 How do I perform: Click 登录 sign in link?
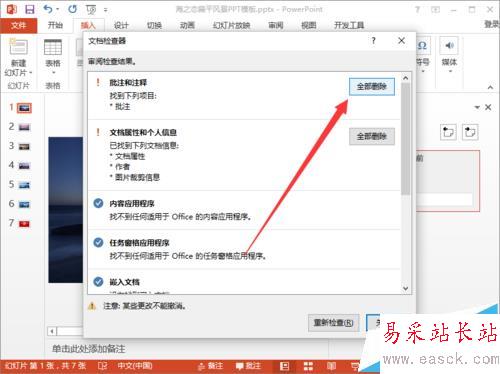[492, 24]
